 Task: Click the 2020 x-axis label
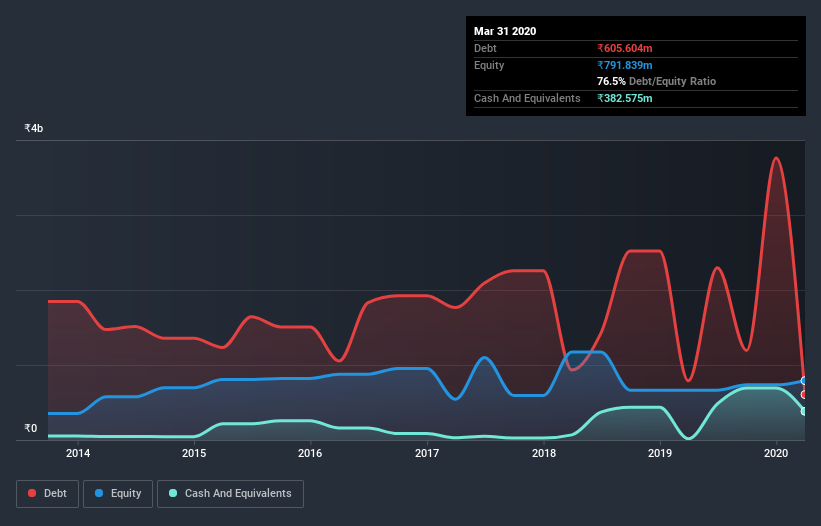coord(776,453)
